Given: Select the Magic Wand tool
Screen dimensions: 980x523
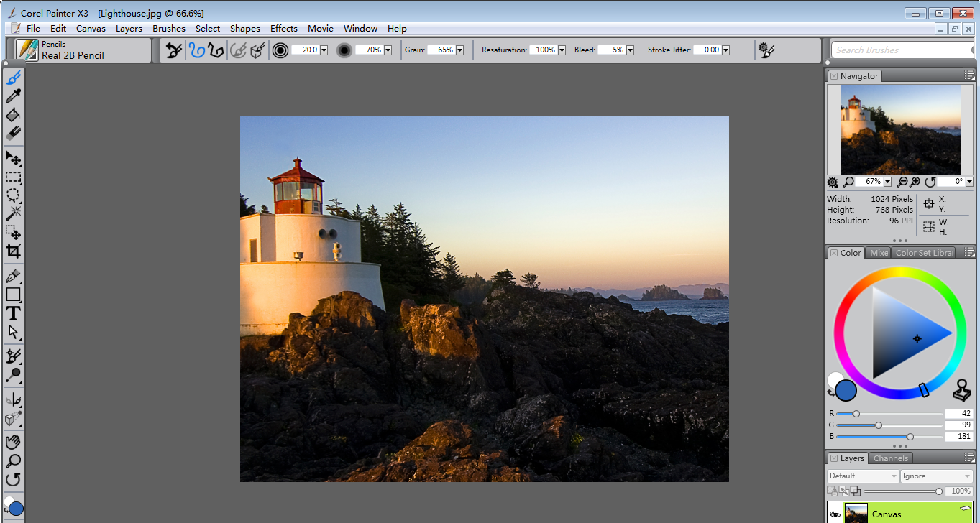Looking at the screenshot, I should [x=14, y=212].
